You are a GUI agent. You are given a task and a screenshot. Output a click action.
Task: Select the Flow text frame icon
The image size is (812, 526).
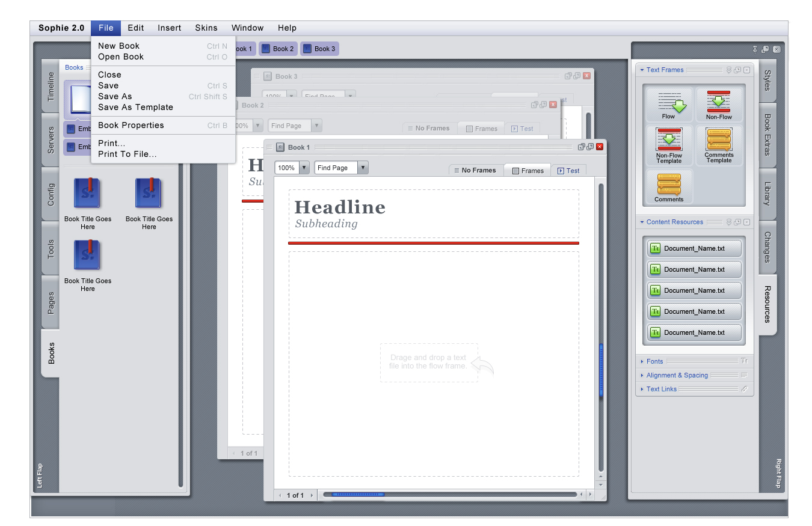669,105
